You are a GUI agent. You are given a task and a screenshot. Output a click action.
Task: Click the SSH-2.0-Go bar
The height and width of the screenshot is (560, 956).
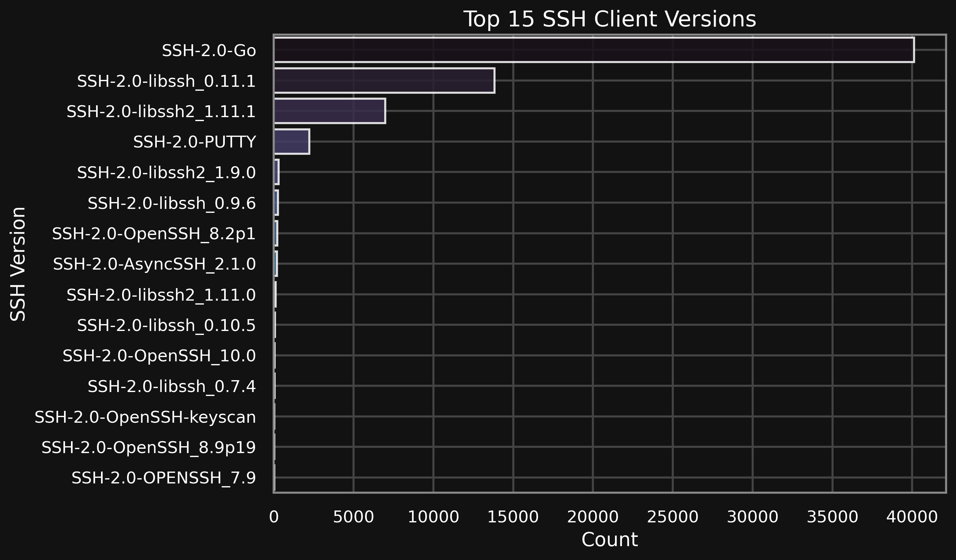click(x=594, y=50)
